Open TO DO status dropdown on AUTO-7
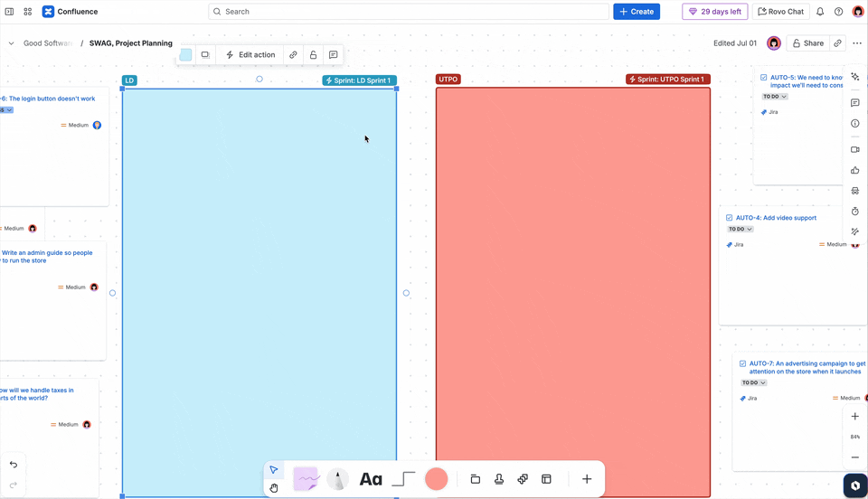 [x=754, y=382]
